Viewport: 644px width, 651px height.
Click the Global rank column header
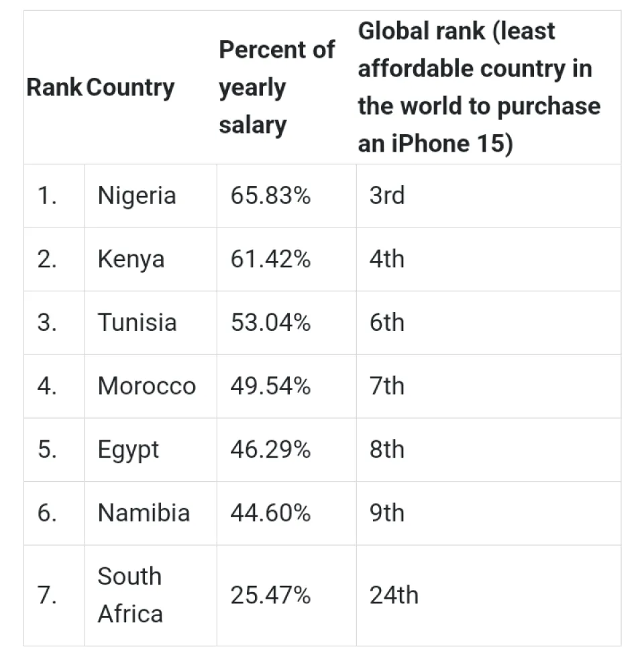pyautogui.click(x=478, y=87)
